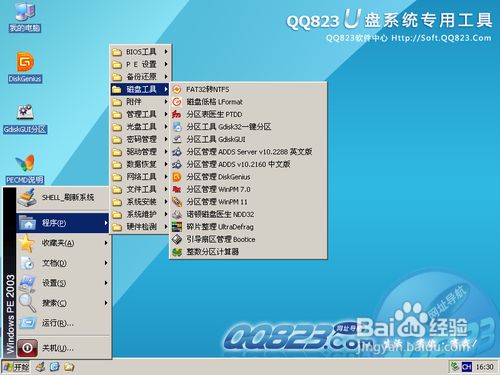Open the GdiskGUI分区 desktop shortcut
This screenshot has height=375, width=500.
pyautogui.click(x=25, y=118)
